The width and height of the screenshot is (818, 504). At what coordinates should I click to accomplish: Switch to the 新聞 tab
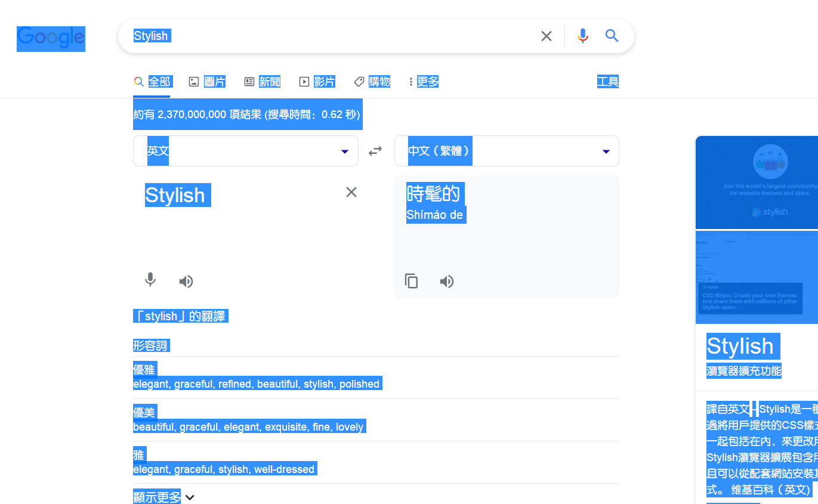point(263,82)
